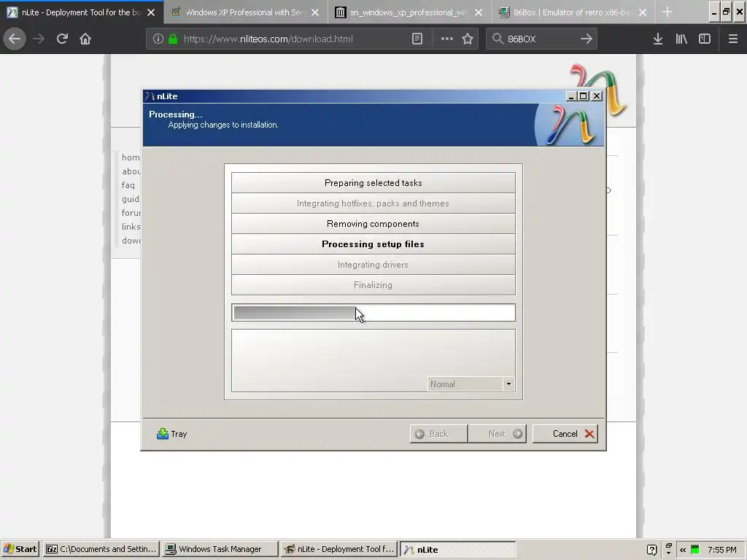Click the nLite taskbar button

tap(457, 549)
